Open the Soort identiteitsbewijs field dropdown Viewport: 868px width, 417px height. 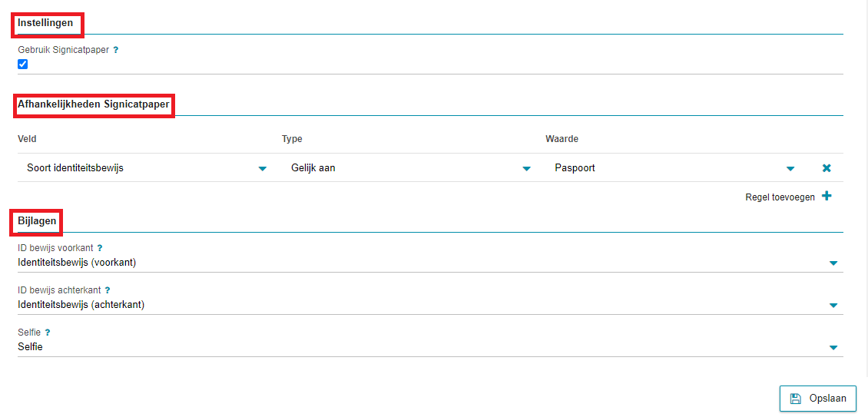(x=147, y=168)
